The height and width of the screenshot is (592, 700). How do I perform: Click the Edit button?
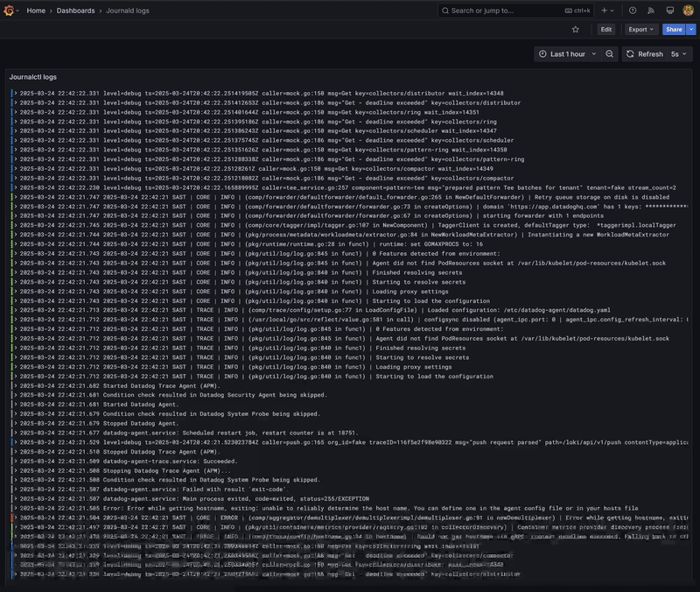[604, 29]
